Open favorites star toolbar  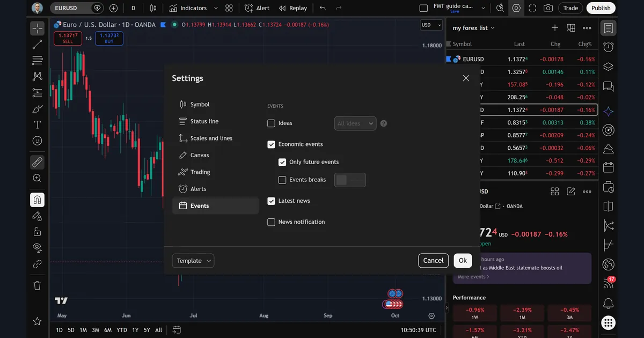click(37, 321)
